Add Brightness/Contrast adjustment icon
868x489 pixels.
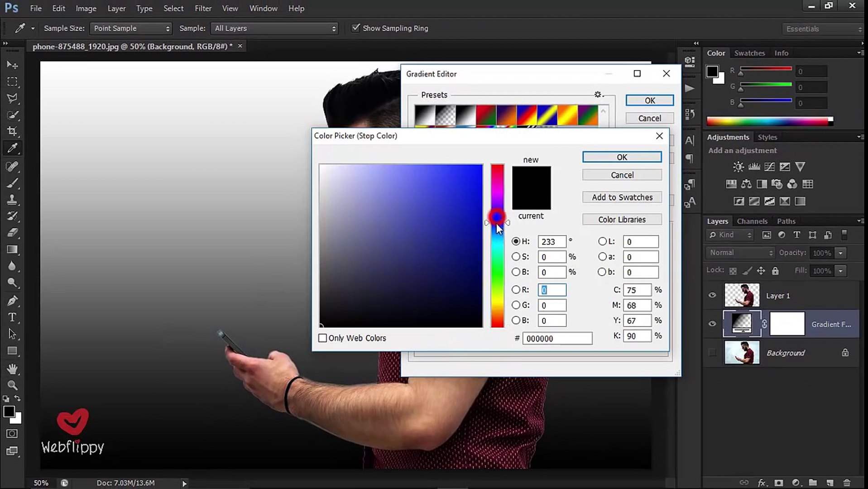pyautogui.click(x=738, y=167)
